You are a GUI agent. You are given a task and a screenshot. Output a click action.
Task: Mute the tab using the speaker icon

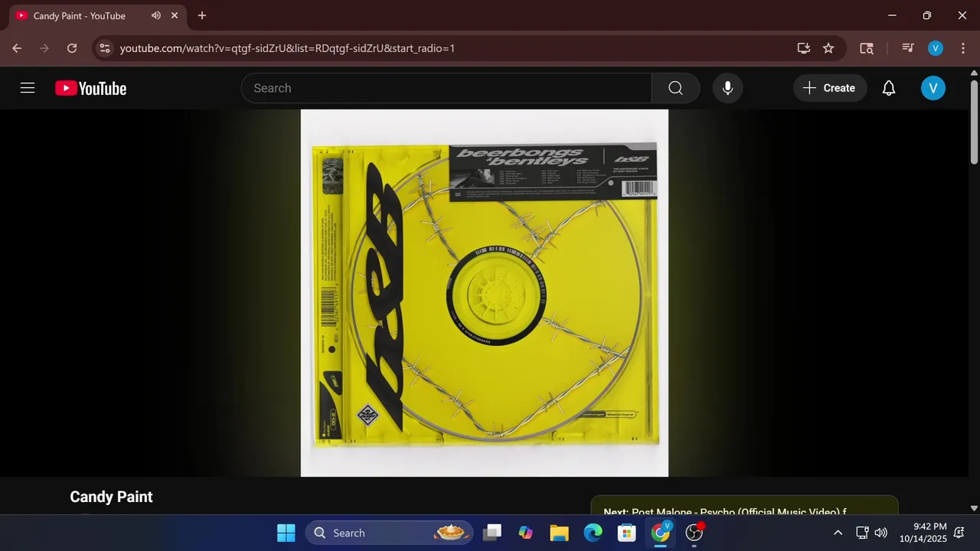coord(156,15)
